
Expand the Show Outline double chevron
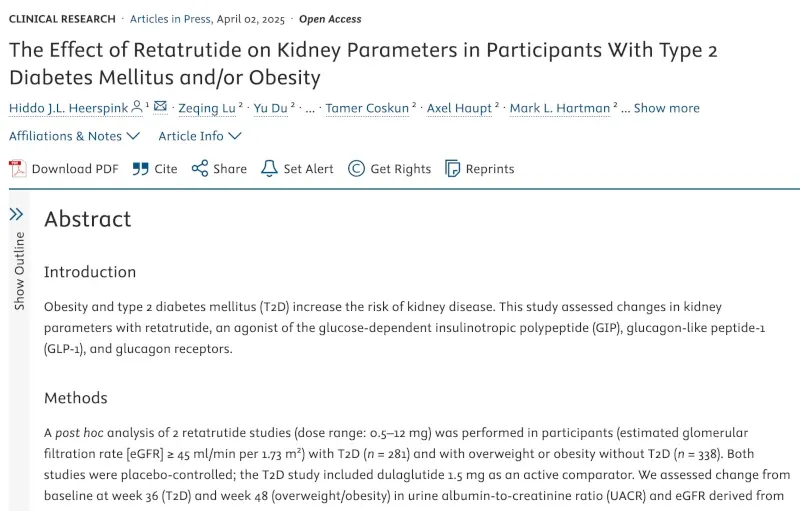pos(16,214)
